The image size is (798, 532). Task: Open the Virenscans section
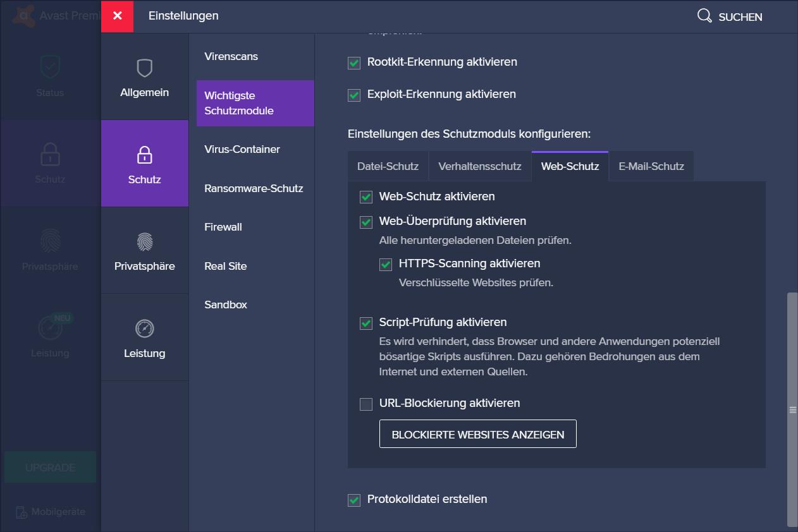click(231, 56)
